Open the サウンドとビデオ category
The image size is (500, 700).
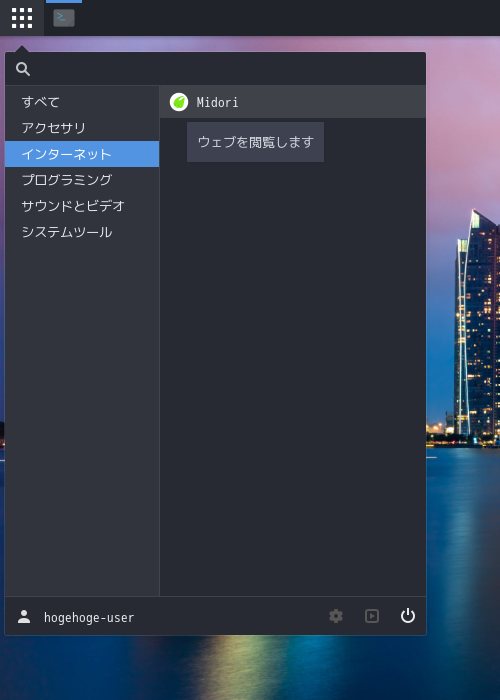click(x=82, y=206)
